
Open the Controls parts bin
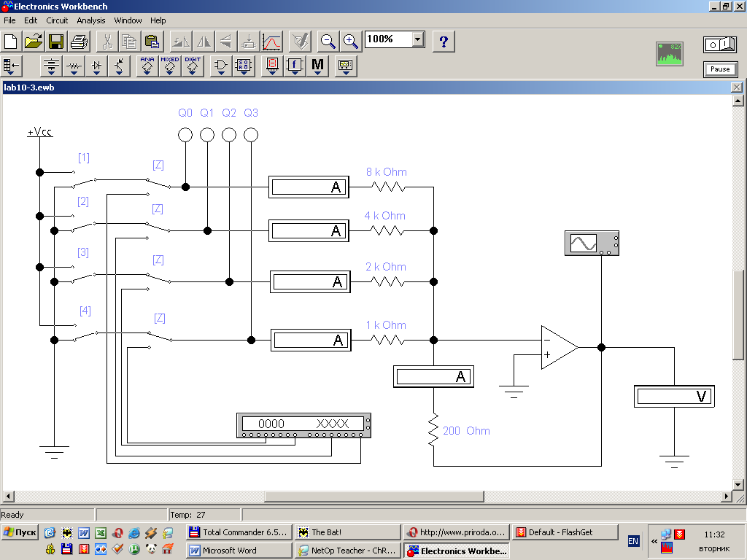pos(295,66)
